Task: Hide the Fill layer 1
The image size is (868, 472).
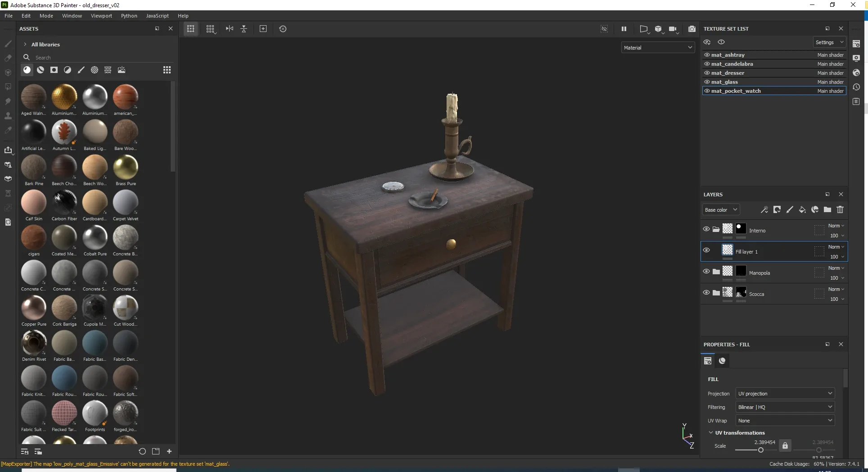Action: coord(706,250)
